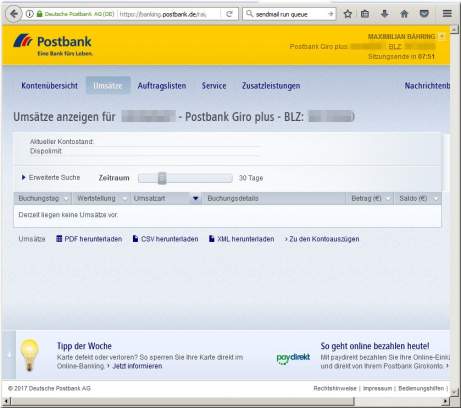Open the Firefox hamburger menu
The height and width of the screenshot is (408, 461).
447,14
